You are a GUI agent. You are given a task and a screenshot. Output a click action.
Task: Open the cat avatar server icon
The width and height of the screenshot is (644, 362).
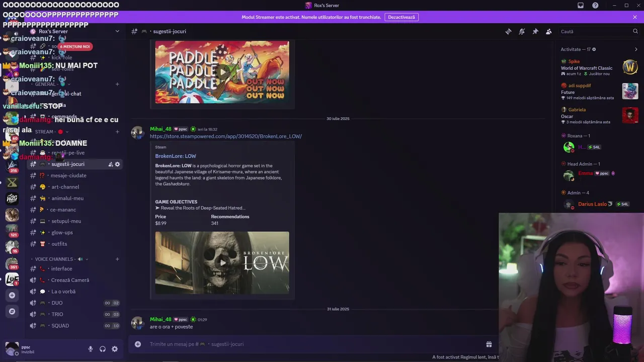(x=12, y=215)
